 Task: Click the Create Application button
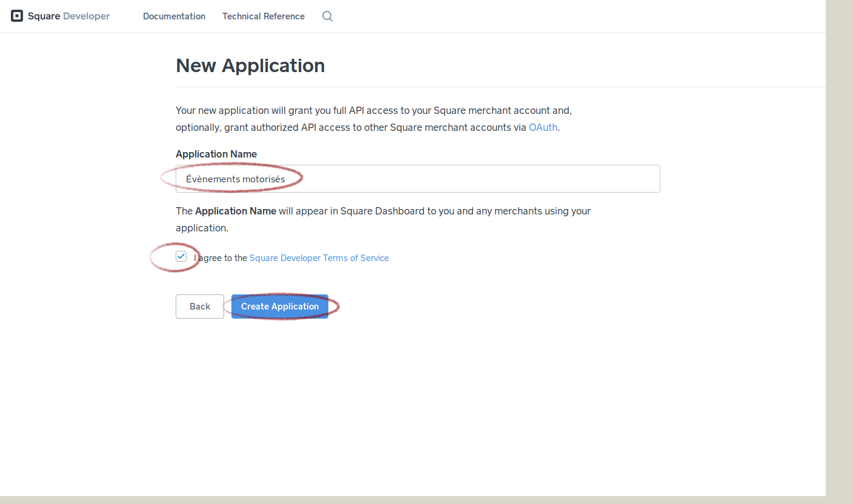tap(280, 307)
